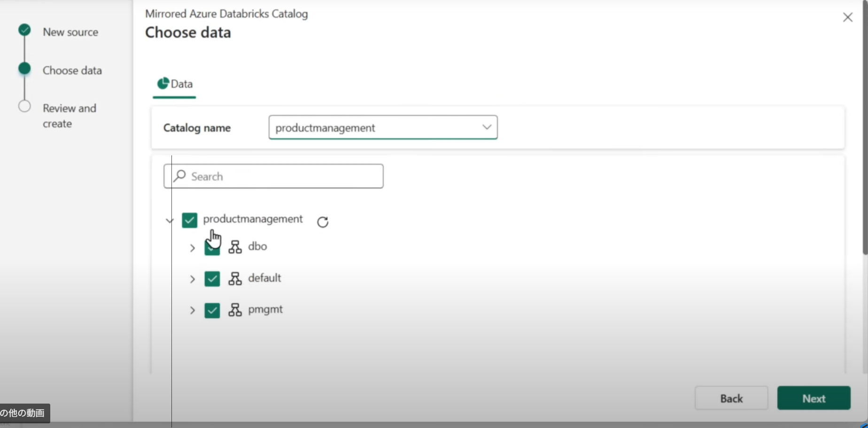
Task: Click the refresh icon next to productmanagement
Action: [323, 222]
